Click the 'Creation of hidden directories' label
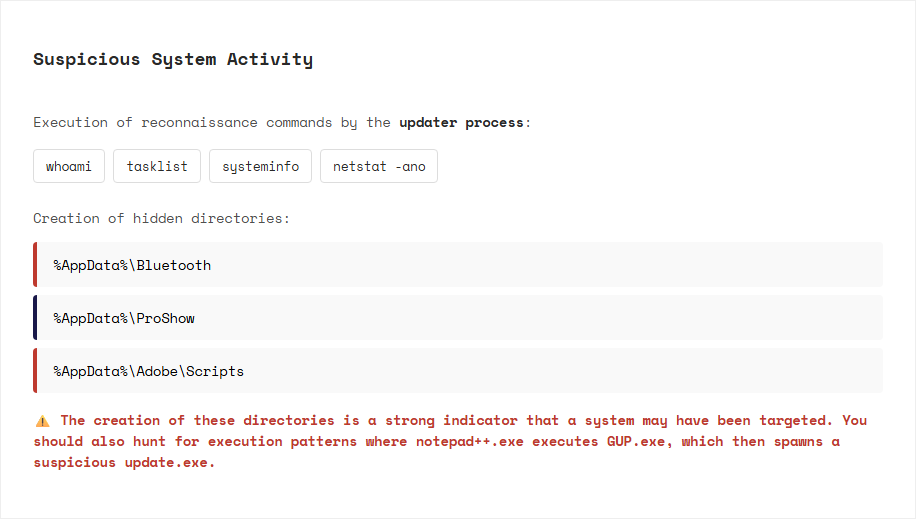Screen dimensions: 916x519 pyautogui.click(x=161, y=218)
